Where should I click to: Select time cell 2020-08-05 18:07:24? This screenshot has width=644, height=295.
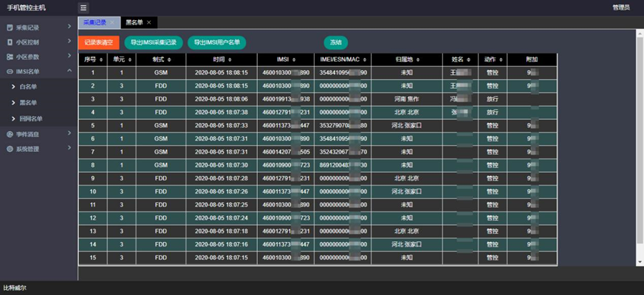[x=221, y=218]
